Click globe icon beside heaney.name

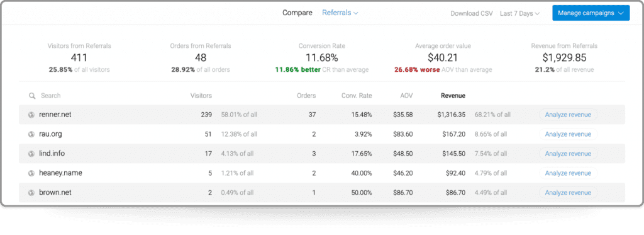point(31,173)
